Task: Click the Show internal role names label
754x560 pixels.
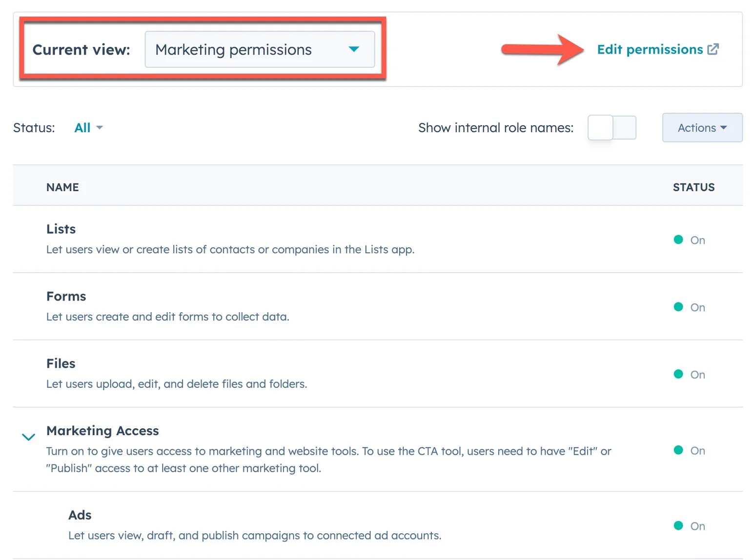Action: click(496, 128)
